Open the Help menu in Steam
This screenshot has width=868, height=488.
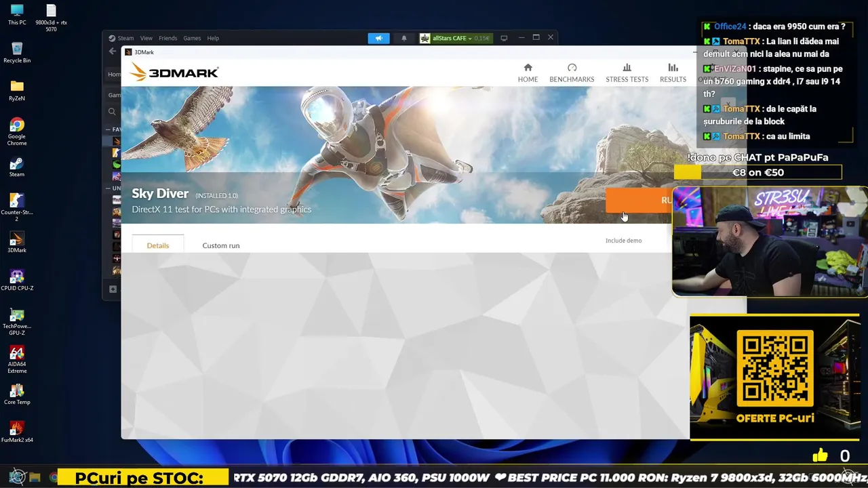(213, 38)
